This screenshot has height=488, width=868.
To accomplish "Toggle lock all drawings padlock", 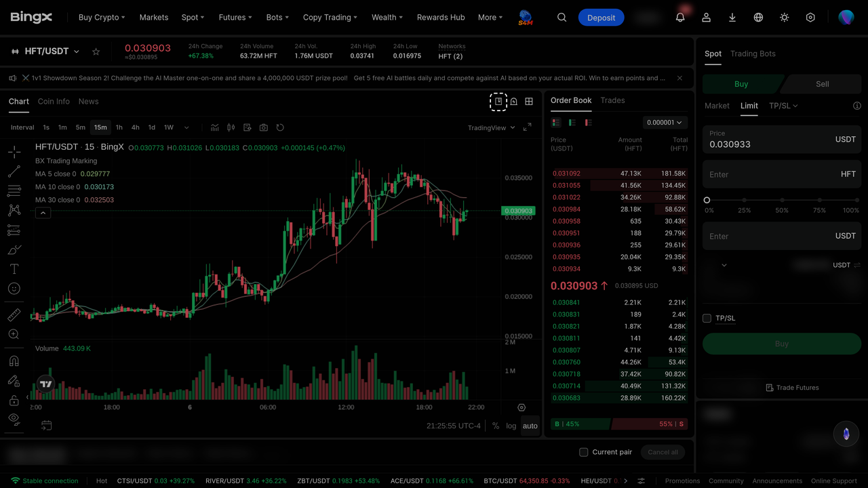I will [x=14, y=401].
